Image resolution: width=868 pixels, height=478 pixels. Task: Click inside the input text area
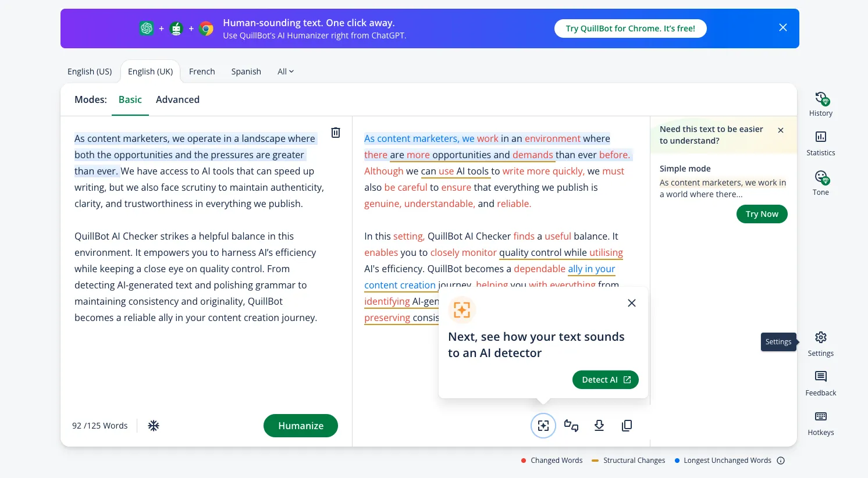pos(199,228)
